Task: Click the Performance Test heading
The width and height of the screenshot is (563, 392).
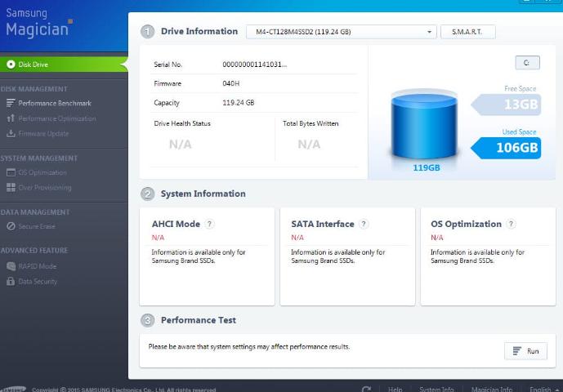Action: (199, 320)
